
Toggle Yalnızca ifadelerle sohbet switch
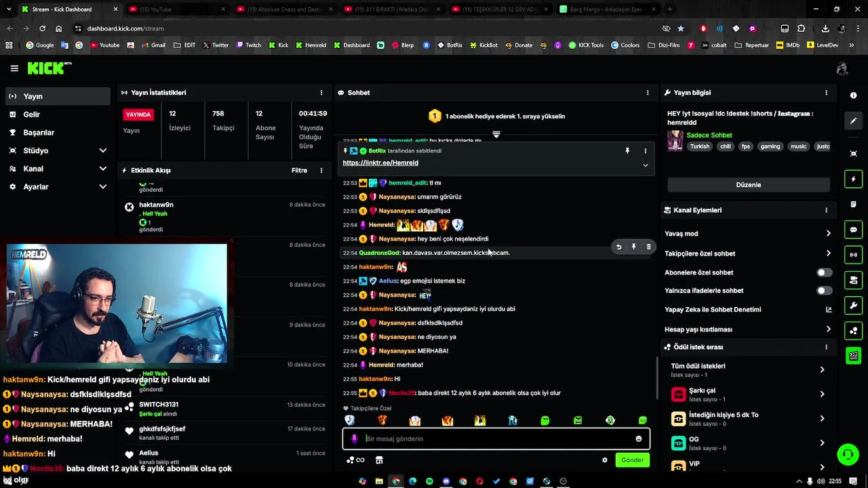(x=824, y=291)
